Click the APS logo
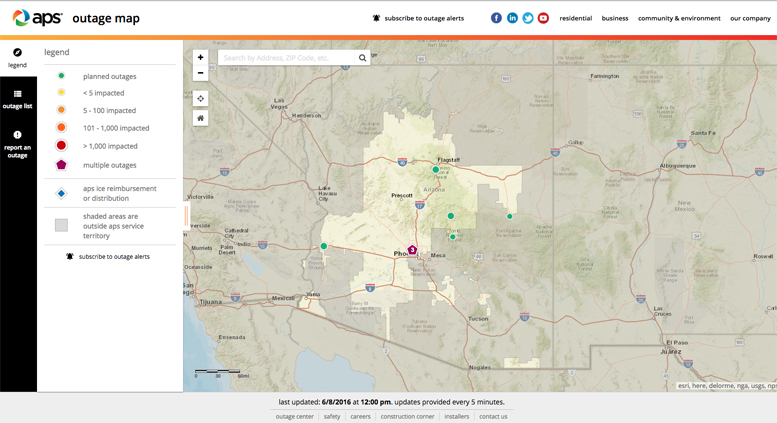 (37, 18)
